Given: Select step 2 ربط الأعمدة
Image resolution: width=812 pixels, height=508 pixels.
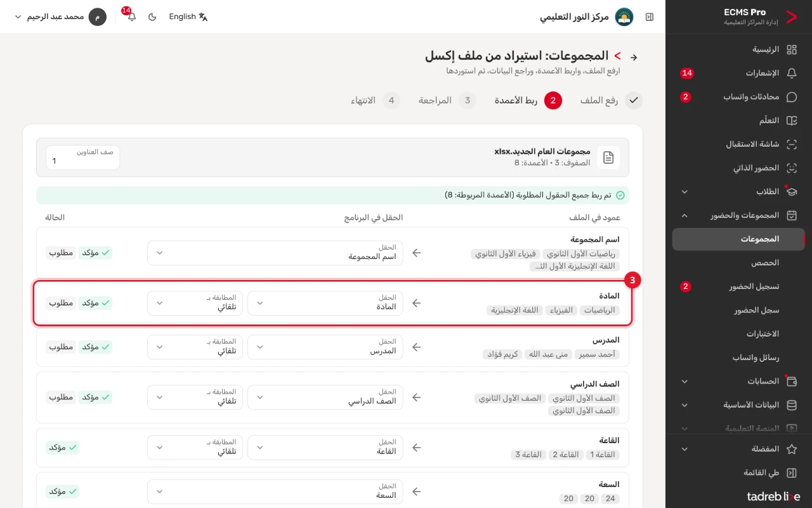Looking at the screenshot, I should [528, 100].
